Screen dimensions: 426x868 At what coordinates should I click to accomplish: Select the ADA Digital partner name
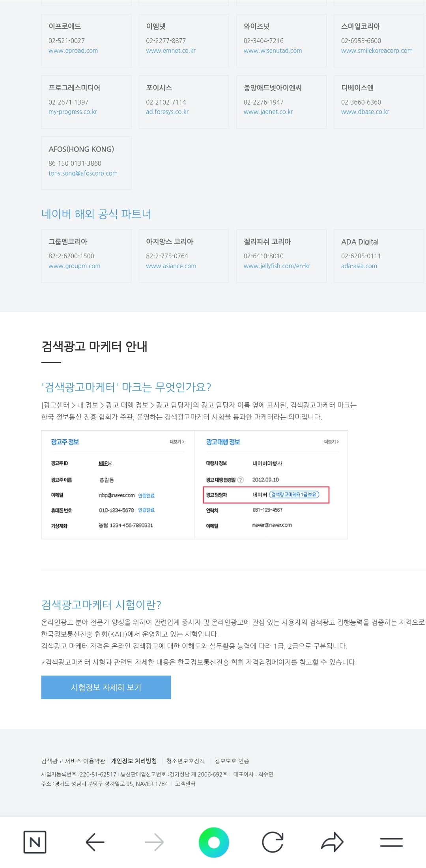pos(360,242)
